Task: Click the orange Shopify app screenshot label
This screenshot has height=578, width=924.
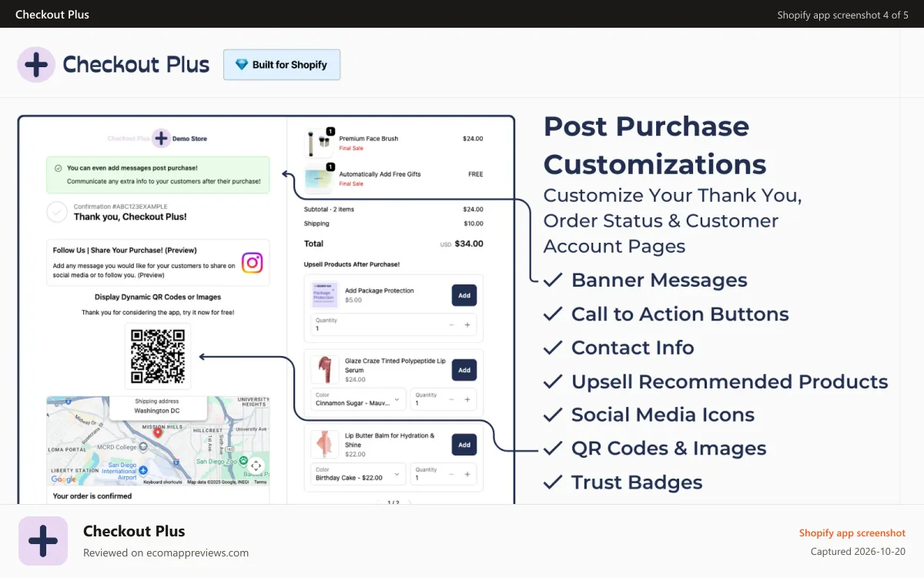Action: (x=852, y=533)
